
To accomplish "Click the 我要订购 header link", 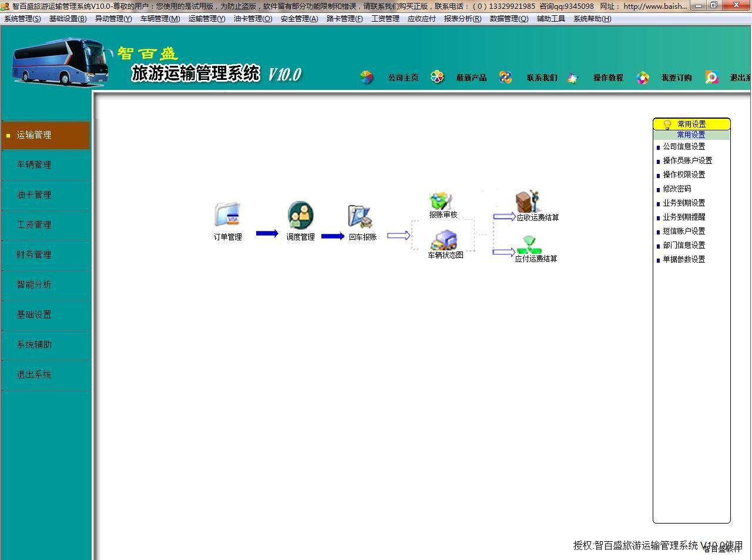I will click(676, 78).
